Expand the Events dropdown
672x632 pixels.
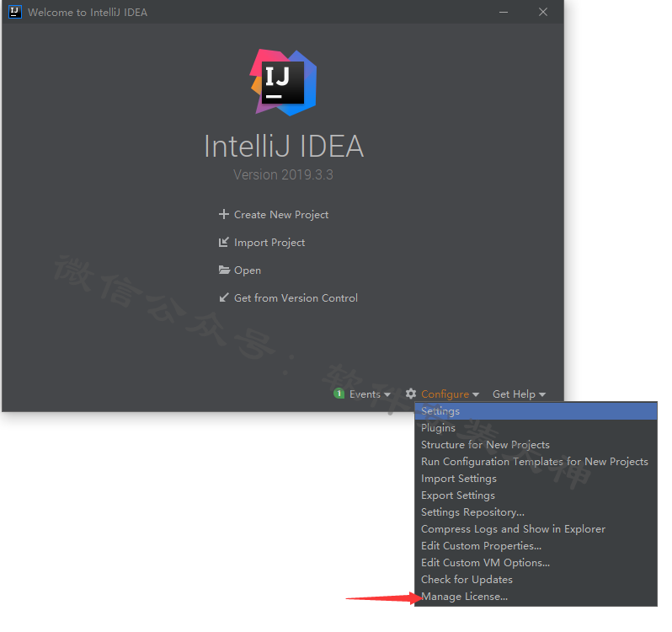tap(365, 394)
